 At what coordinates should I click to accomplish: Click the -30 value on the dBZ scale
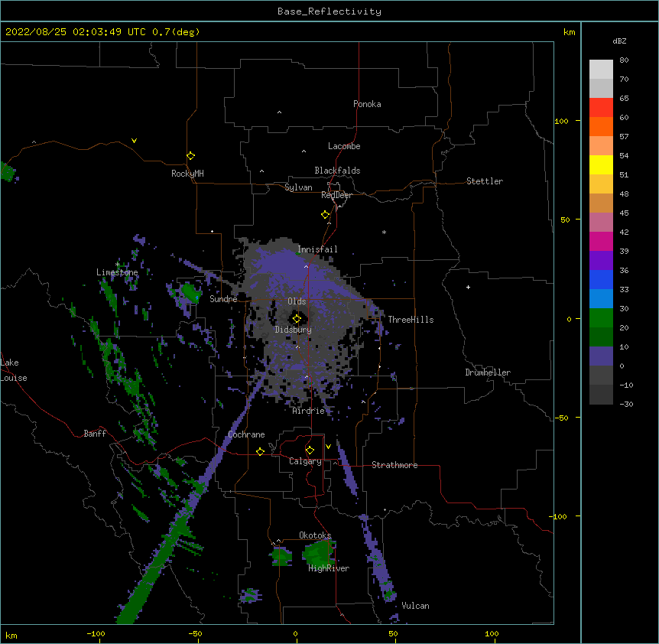626,404
